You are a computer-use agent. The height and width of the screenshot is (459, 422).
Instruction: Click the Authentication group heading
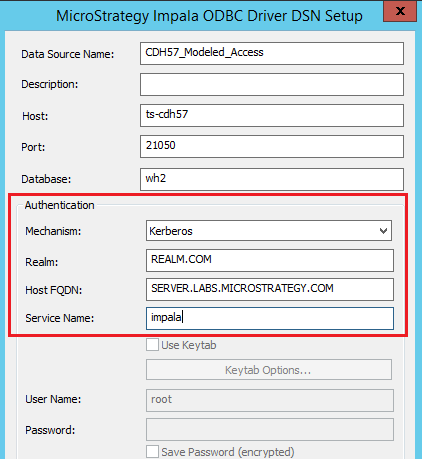click(59, 205)
